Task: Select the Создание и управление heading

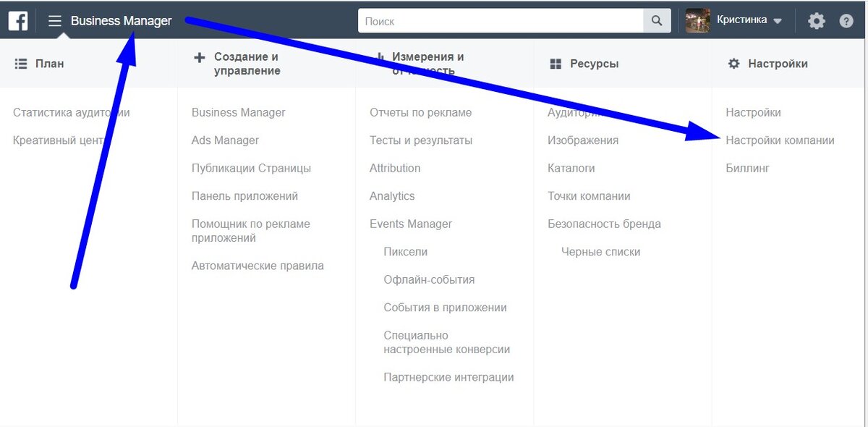Action: point(247,64)
